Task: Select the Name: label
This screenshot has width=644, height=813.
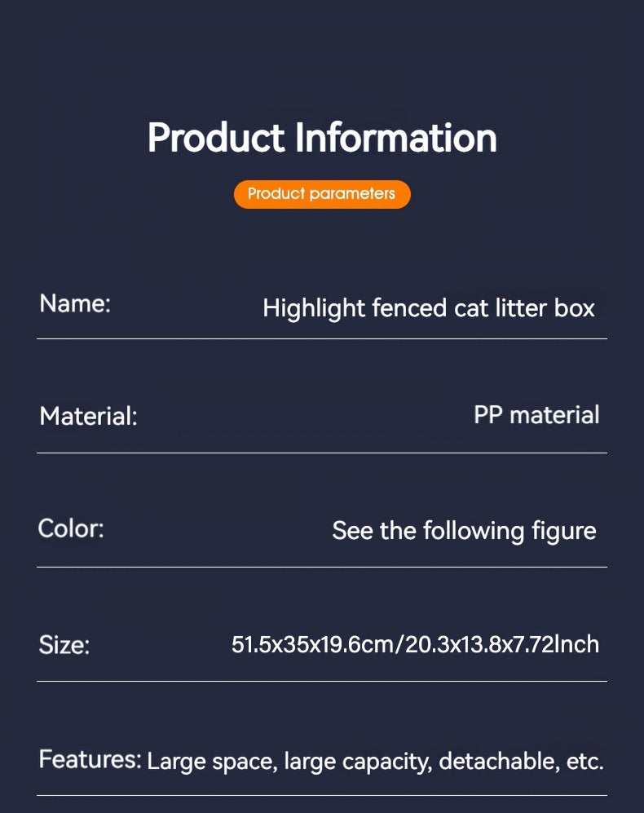Action: tap(75, 304)
